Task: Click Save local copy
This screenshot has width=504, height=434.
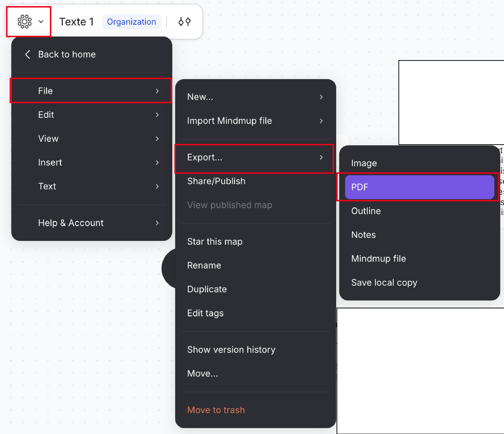Action: point(384,282)
